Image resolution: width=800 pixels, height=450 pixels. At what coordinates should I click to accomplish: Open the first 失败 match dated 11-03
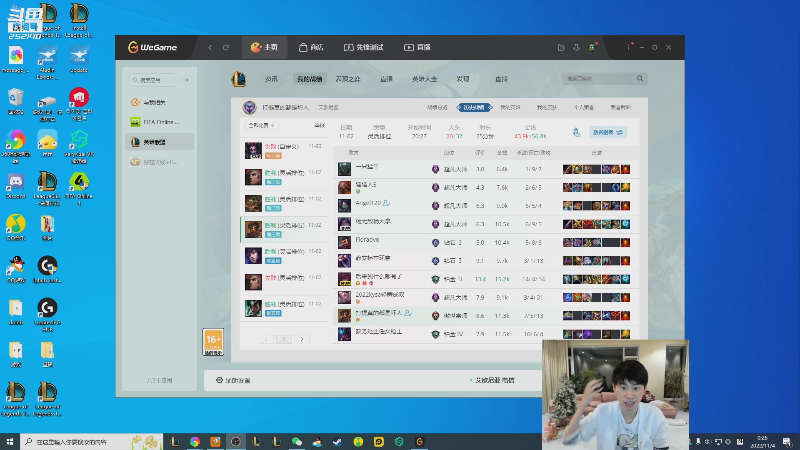[x=284, y=151]
